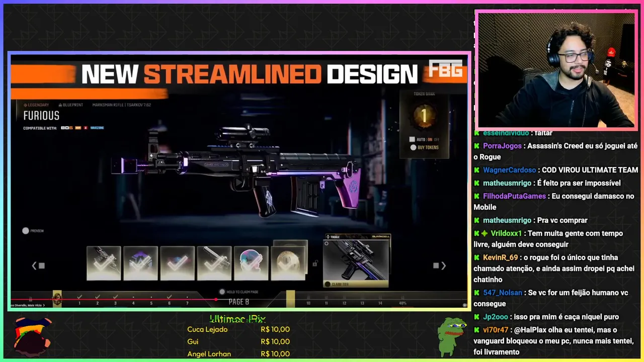644x362 pixels.
Task: Click the K badge beside KevinR_69
Action: pos(476,257)
